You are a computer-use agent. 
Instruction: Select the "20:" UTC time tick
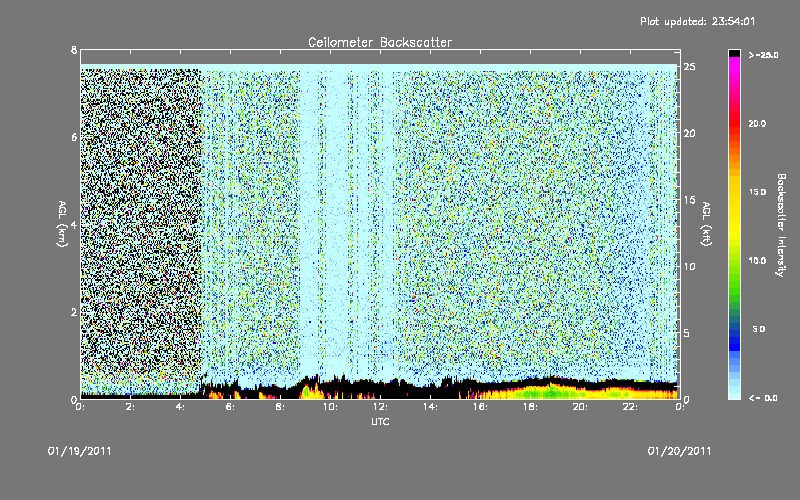[x=580, y=407]
